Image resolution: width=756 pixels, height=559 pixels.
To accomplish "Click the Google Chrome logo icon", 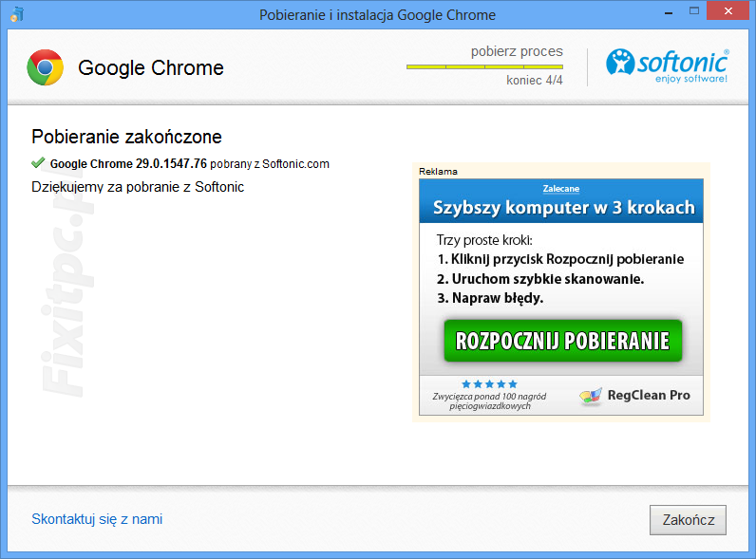I will pos(45,67).
